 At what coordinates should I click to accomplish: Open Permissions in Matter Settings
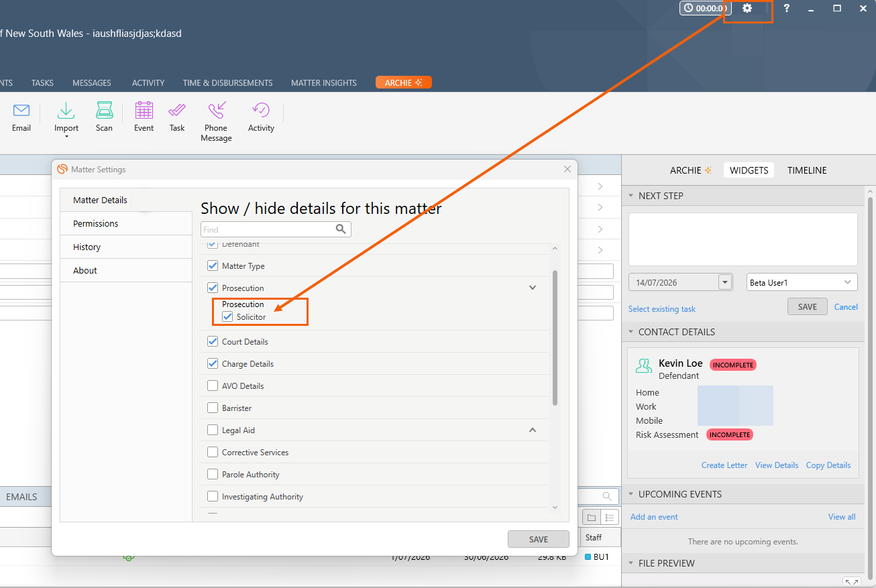coord(126,223)
